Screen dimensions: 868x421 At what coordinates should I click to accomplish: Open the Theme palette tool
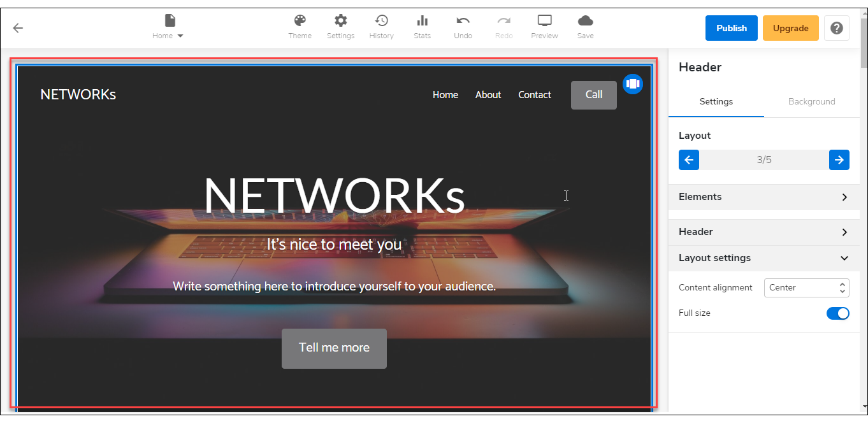click(300, 27)
